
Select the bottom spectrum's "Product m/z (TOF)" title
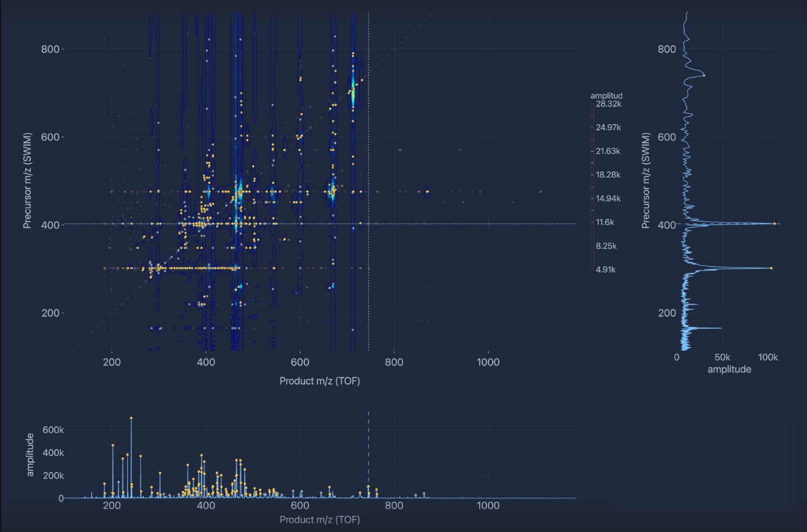(x=320, y=520)
